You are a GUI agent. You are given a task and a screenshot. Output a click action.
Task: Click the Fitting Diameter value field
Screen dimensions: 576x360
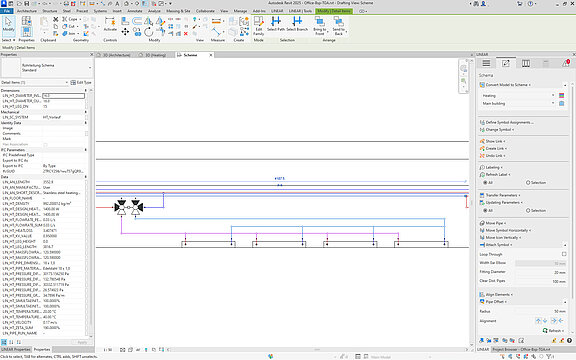[541, 272]
